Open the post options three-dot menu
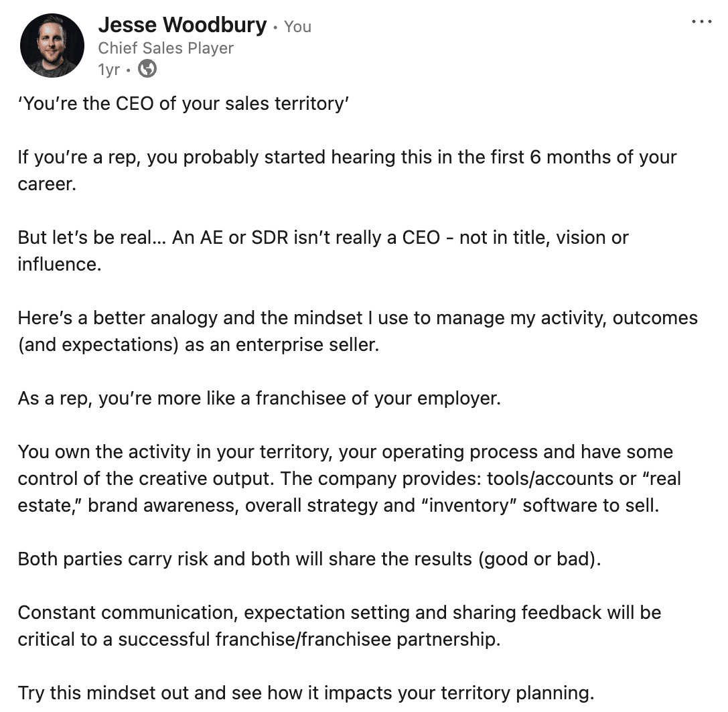The height and width of the screenshot is (712, 728). (x=701, y=22)
